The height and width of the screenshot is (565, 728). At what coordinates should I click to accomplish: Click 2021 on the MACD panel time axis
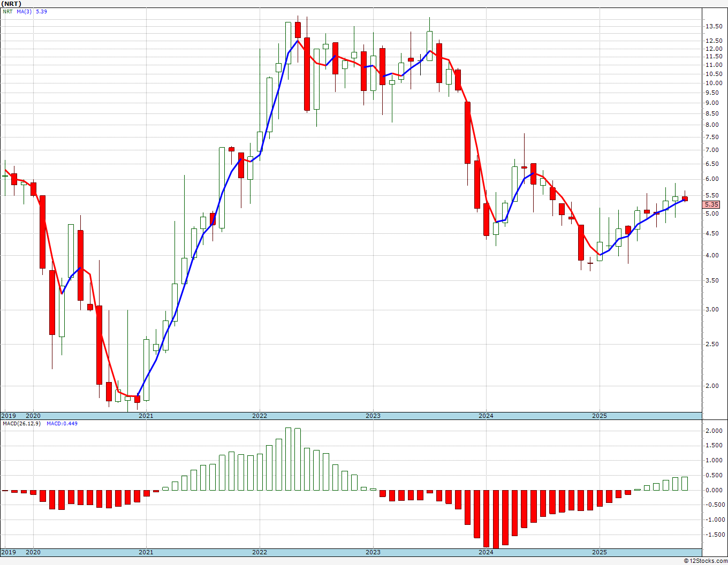coord(146,552)
